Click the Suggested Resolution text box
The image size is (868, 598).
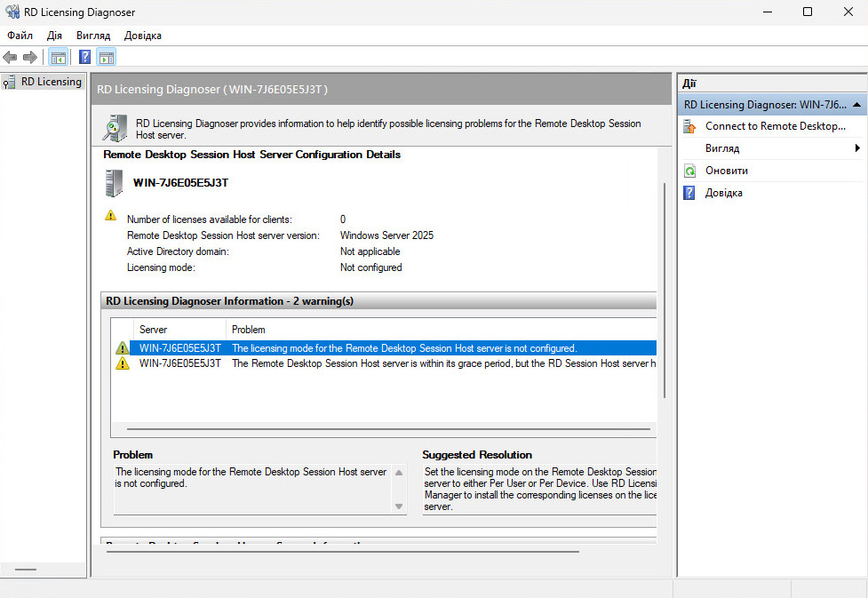click(x=540, y=490)
